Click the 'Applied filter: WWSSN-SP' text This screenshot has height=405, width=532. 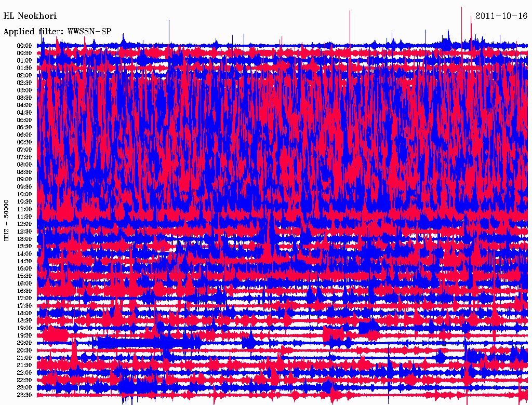pos(57,32)
